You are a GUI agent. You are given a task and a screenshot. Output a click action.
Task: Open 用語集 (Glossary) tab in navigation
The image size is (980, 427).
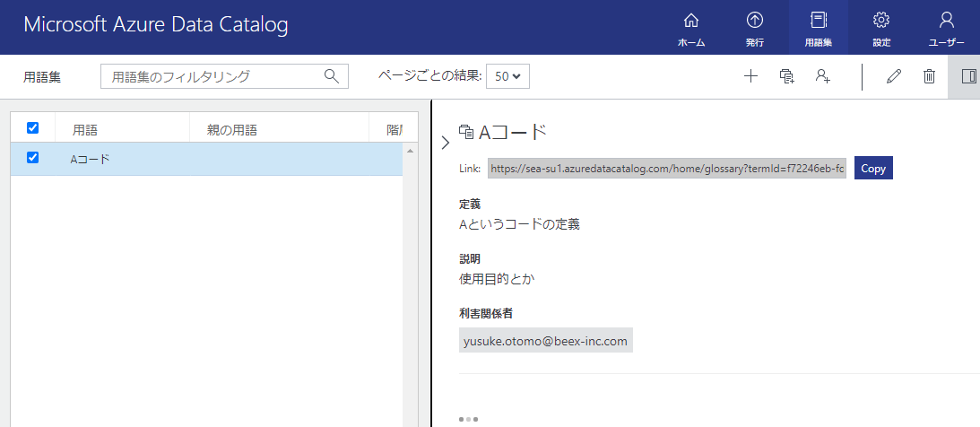pos(818,28)
